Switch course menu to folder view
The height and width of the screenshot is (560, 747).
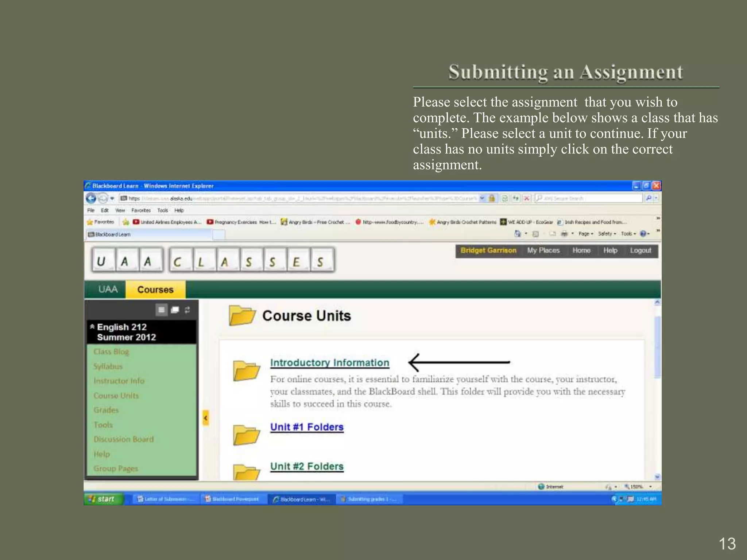[x=175, y=310]
